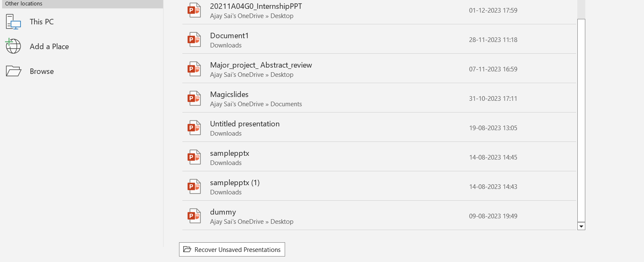This screenshot has height=262, width=644.
Task: Choose Add a Place option
Action: 49,47
